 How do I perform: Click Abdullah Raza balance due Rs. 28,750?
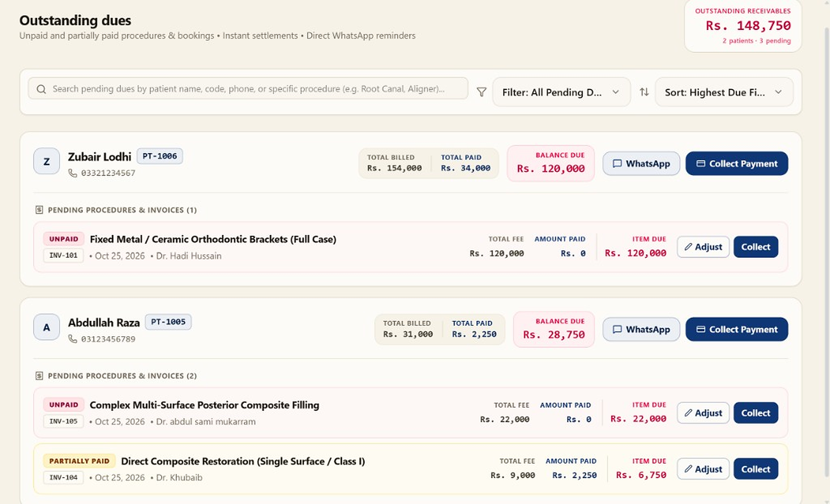tap(554, 335)
